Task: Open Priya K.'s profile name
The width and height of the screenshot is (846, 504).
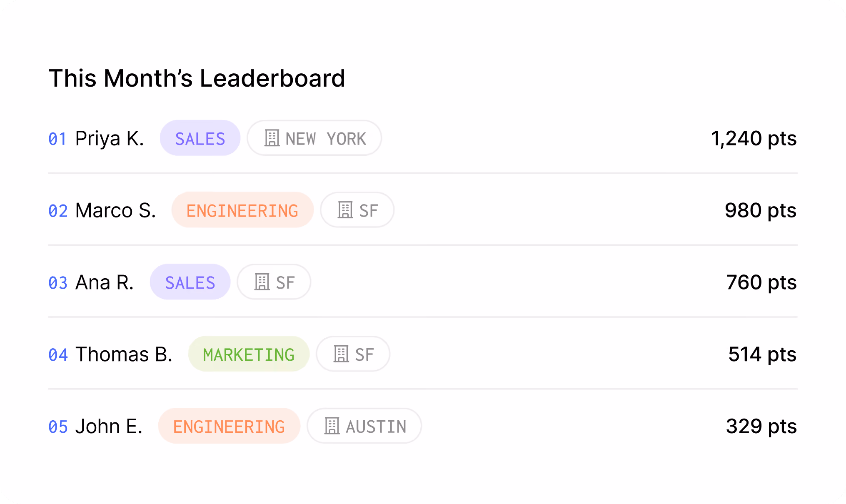Action: pyautogui.click(x=110, y=139)
